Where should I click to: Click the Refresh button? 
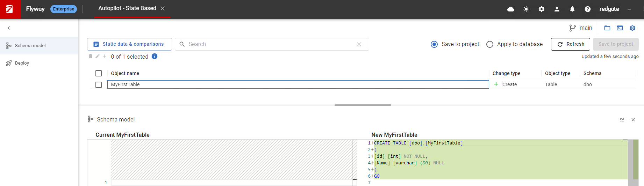pos(571,44)
